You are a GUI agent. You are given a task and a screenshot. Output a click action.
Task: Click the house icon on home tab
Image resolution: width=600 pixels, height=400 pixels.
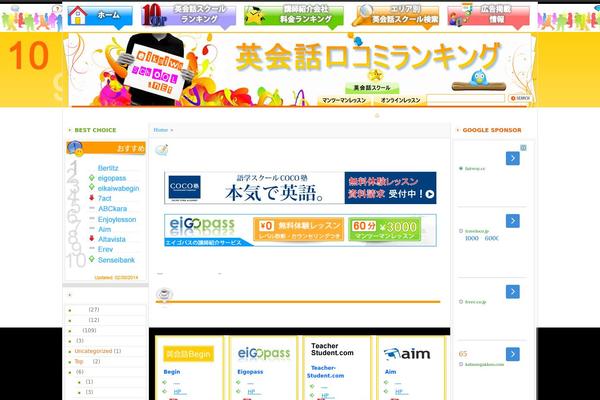click(78, 15)
